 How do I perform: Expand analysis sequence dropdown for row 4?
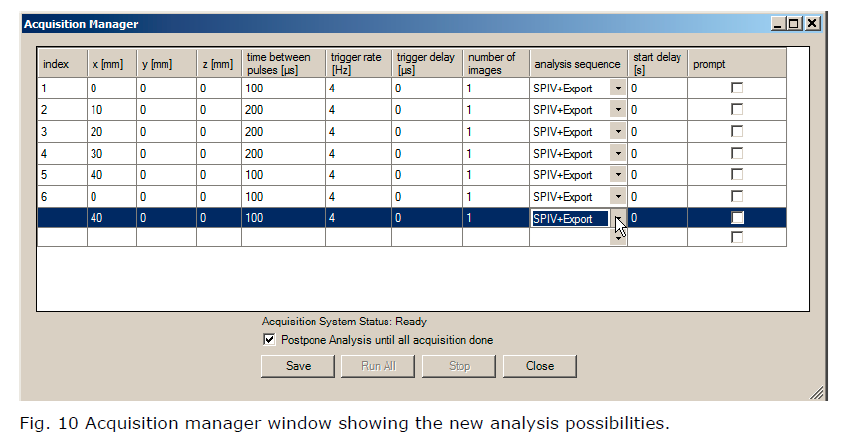point(618,154)
